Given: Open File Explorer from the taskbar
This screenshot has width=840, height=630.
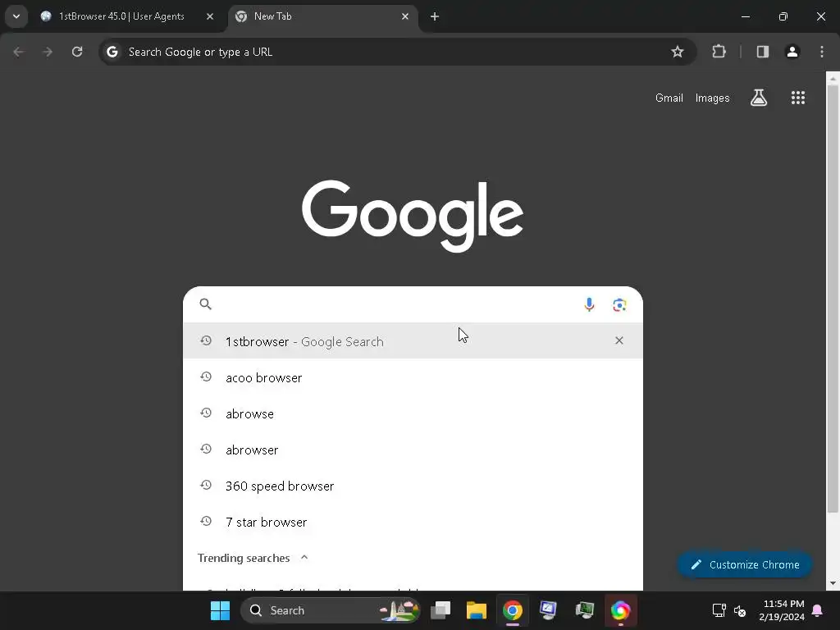Looking at the screenshot, I should pos(477,610).
